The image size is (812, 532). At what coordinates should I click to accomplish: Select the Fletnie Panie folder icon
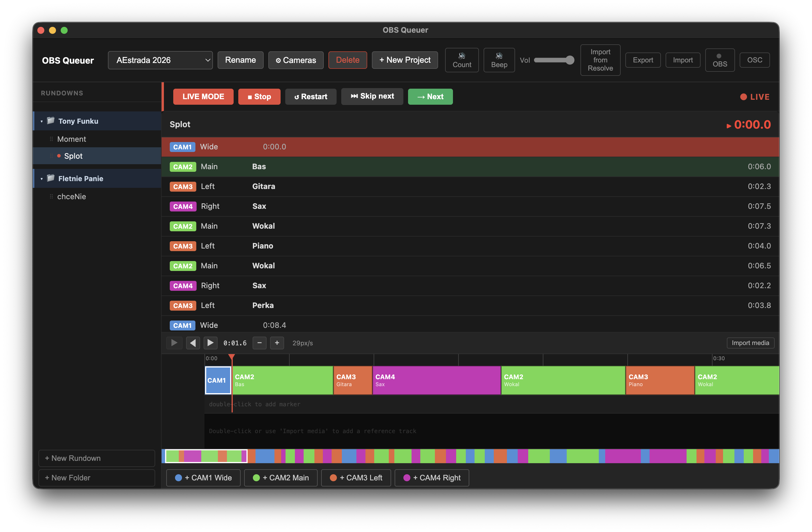click(51, 178)
